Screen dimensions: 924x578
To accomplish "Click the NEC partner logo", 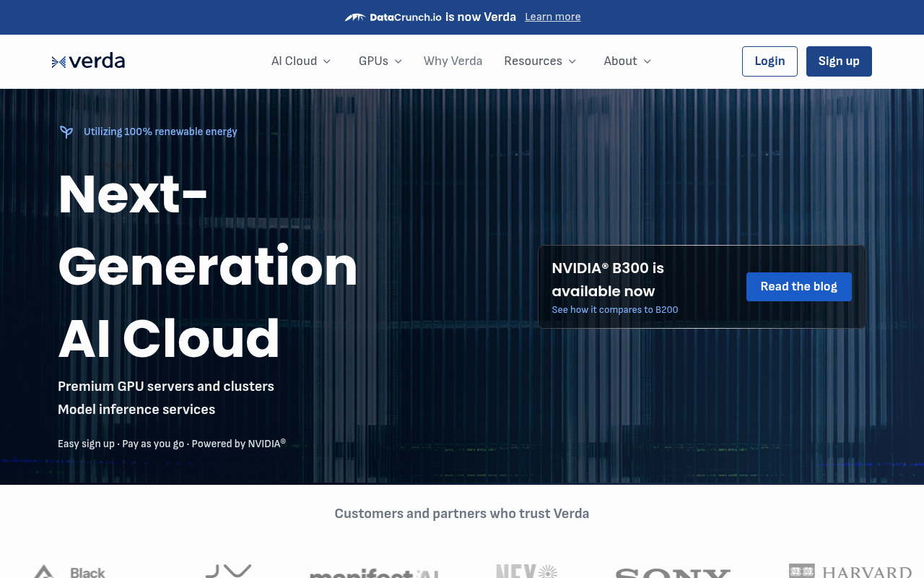I will point(526,571).
